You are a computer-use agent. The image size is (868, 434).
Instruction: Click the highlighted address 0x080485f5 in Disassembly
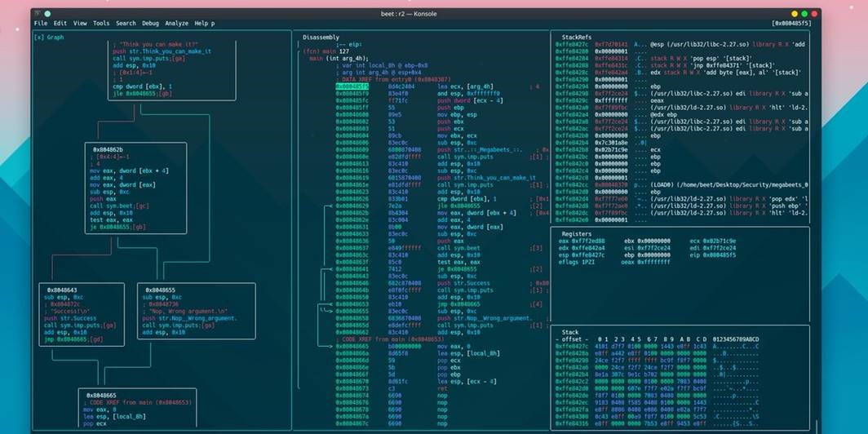click(x=352, y=86)
